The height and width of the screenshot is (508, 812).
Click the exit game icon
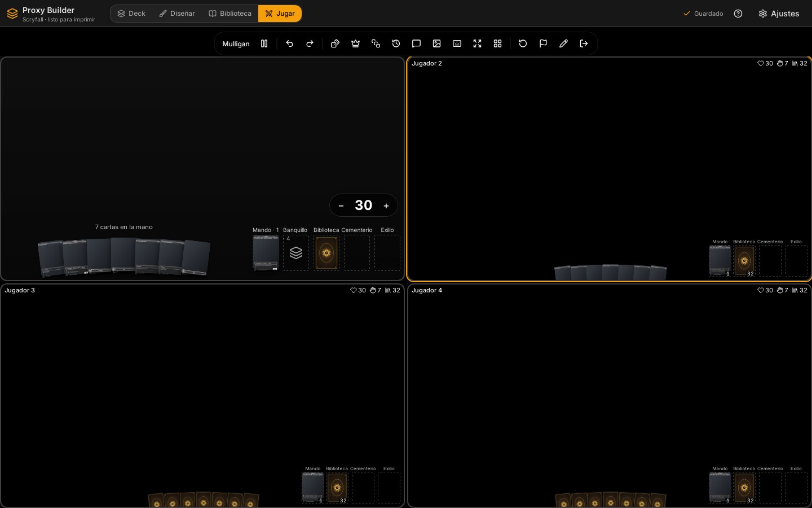584,43
